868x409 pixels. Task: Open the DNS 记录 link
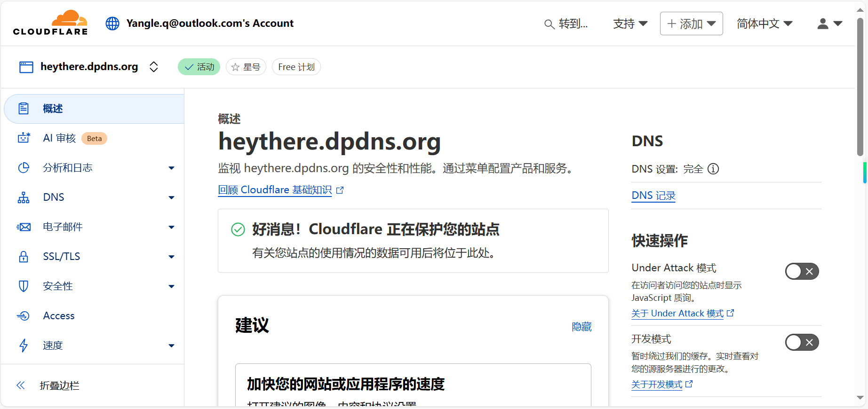tap(653, 196)
